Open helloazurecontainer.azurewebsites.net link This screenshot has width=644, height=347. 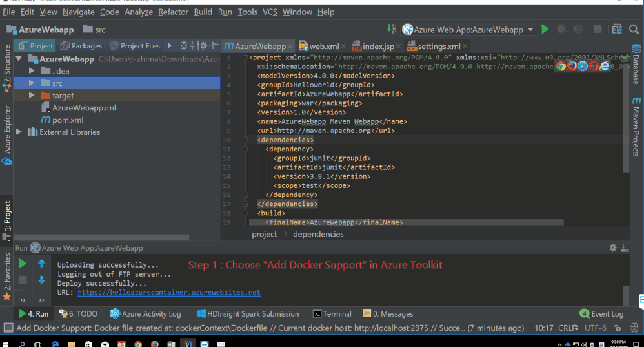pos(169,292)
